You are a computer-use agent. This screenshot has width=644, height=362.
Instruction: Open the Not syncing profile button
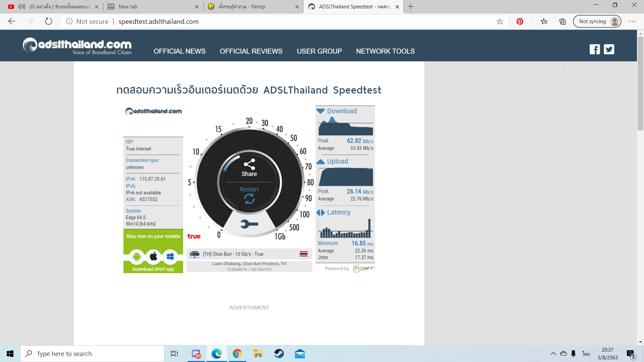tap(597, 21)
